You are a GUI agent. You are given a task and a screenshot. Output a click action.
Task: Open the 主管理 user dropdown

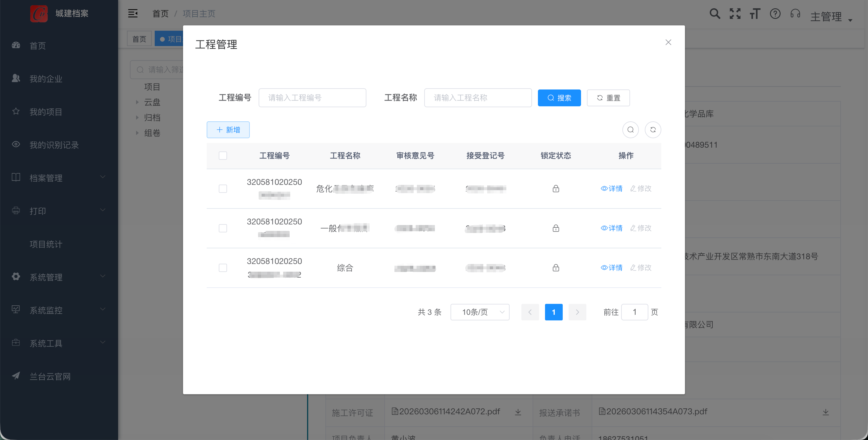(831, 16)
